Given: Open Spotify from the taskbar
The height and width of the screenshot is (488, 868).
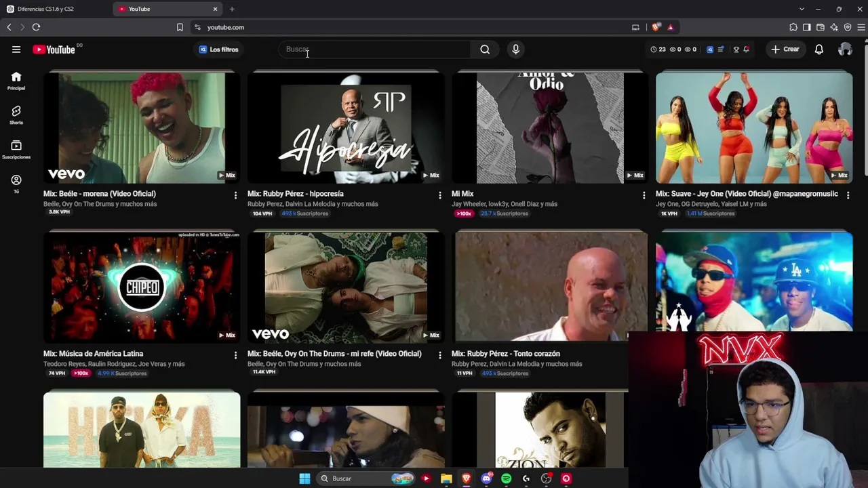Looking at the screenshot, I should pyautogui.click(x=506, y=479).
